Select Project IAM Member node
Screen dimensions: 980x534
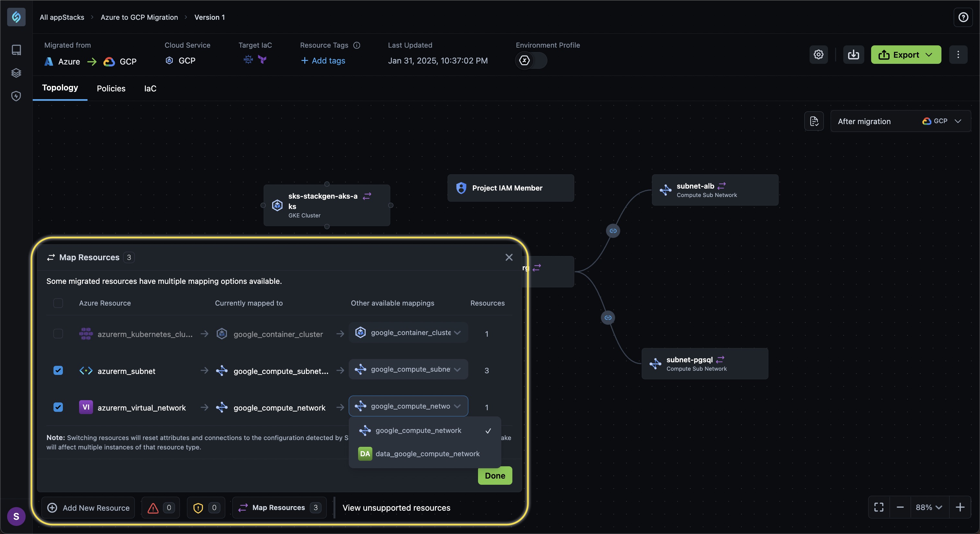click(x=510, y=188)
